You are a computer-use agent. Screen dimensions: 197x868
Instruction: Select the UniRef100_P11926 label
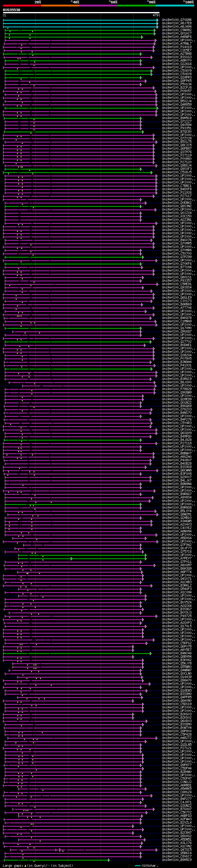pos(177,193)
